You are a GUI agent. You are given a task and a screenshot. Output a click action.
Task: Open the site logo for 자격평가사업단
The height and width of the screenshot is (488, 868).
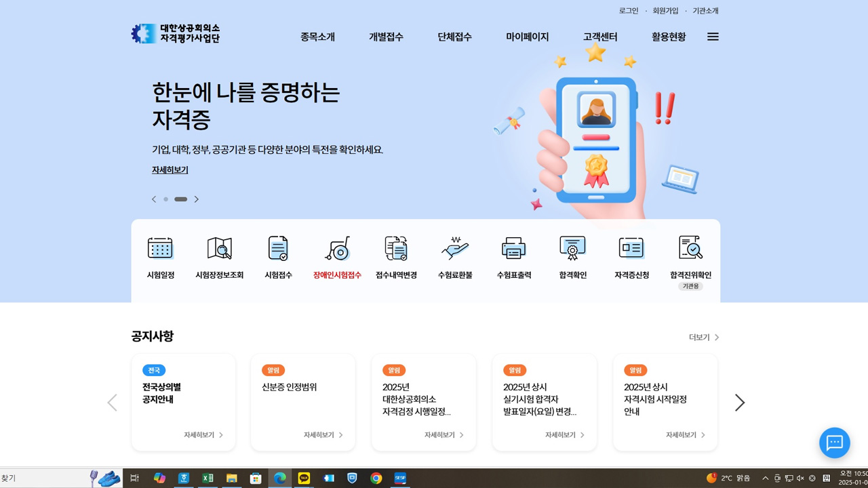click(175, 33)
